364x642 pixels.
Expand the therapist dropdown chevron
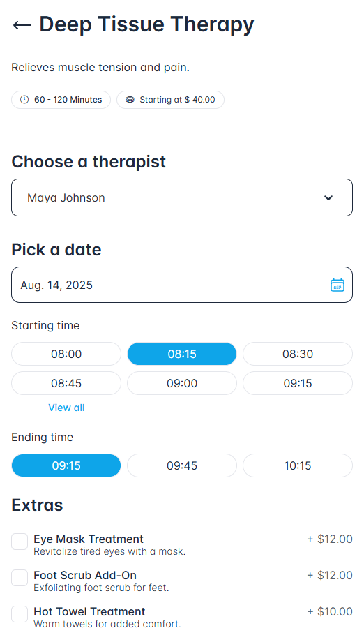coord(328,197)
